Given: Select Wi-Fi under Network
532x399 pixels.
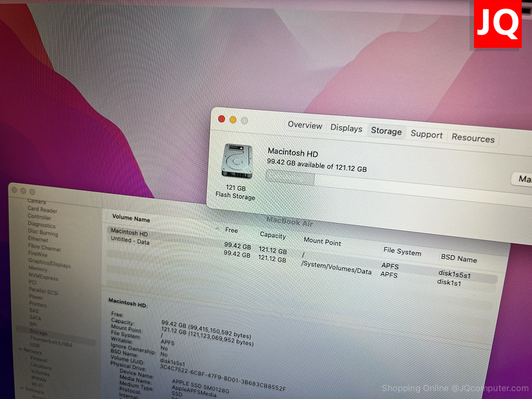Looking at the screenshot, I should click(38, 386).
